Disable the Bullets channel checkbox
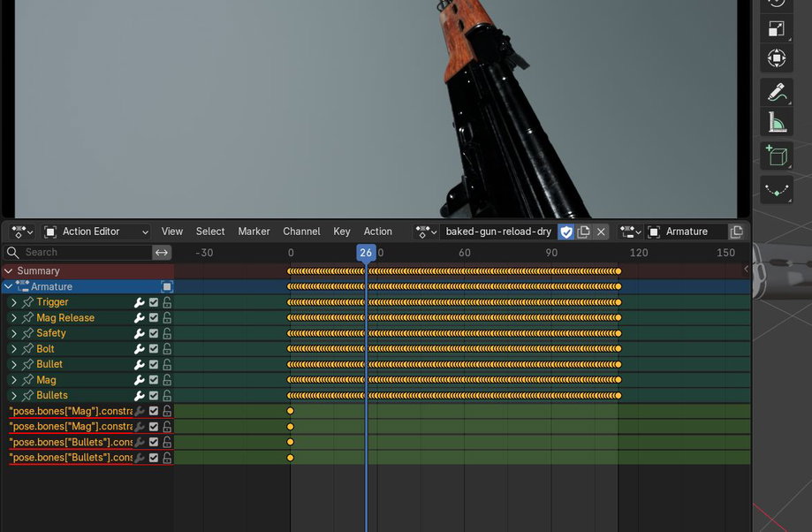The image size is (812, 532). [x=153, y=395]
